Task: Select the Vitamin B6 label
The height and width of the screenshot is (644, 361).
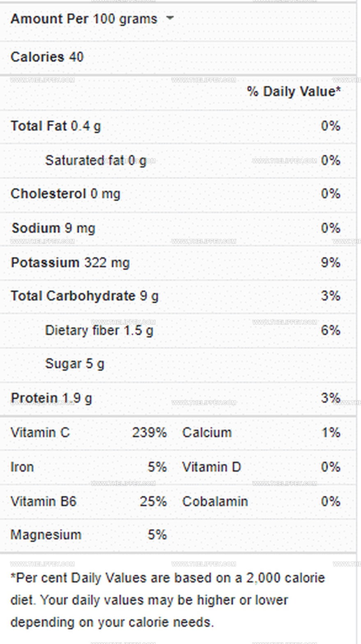Action: [x=44, y=502]
